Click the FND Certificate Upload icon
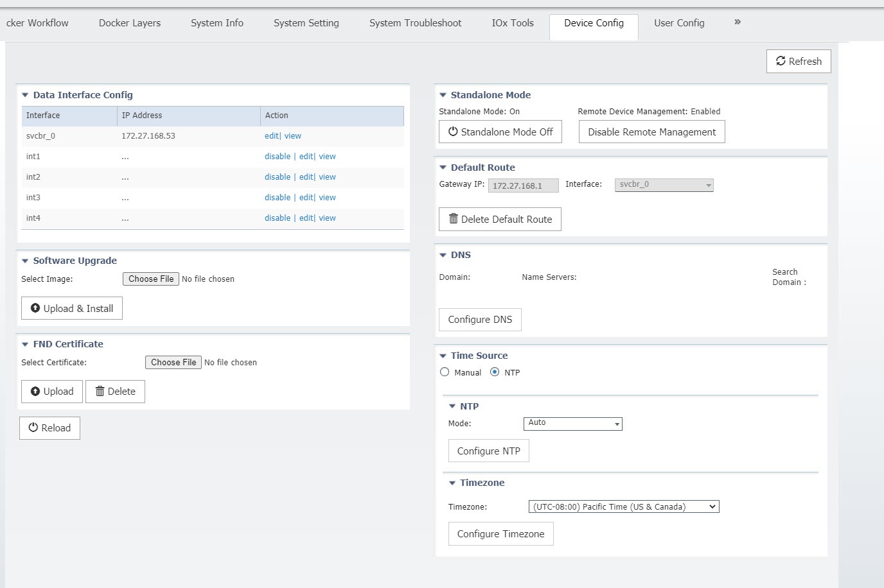 (x=35, y=391)
